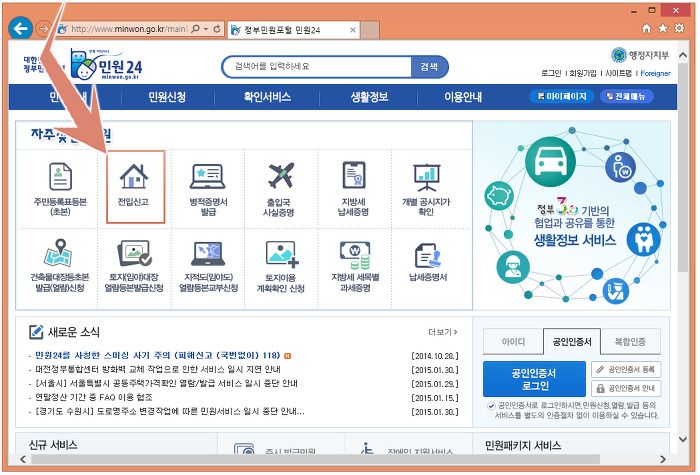Click the 공인인증서 안내 button
Viewport: 700px width, 475px height.
tap(626, 388)
